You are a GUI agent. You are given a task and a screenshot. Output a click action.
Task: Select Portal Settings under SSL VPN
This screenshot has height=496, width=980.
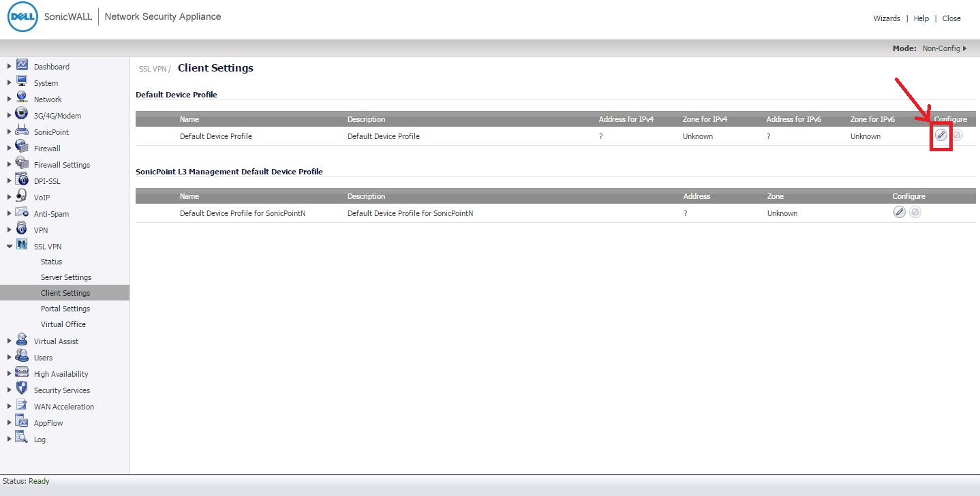pyautogui.click(x=65, y=309)
